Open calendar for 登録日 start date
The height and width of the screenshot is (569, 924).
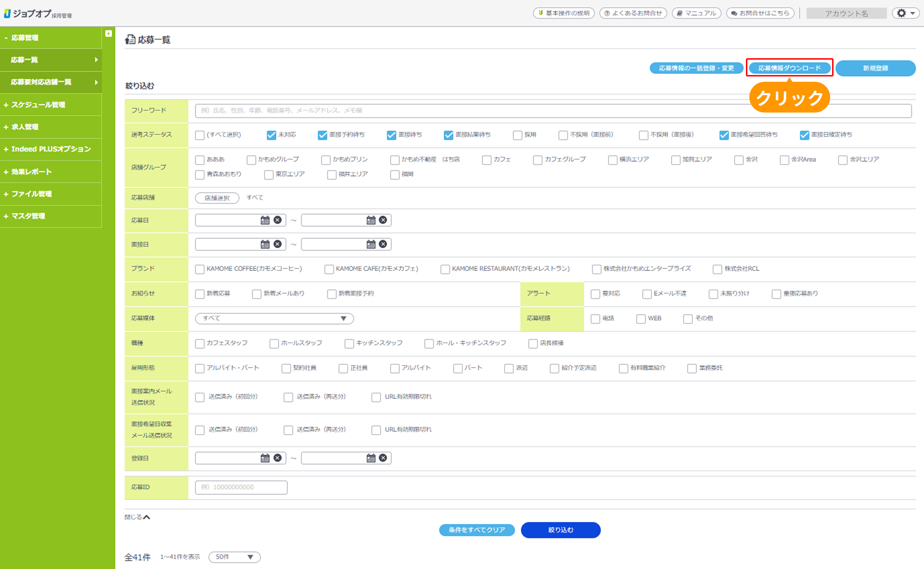click(x=265, y=458)
